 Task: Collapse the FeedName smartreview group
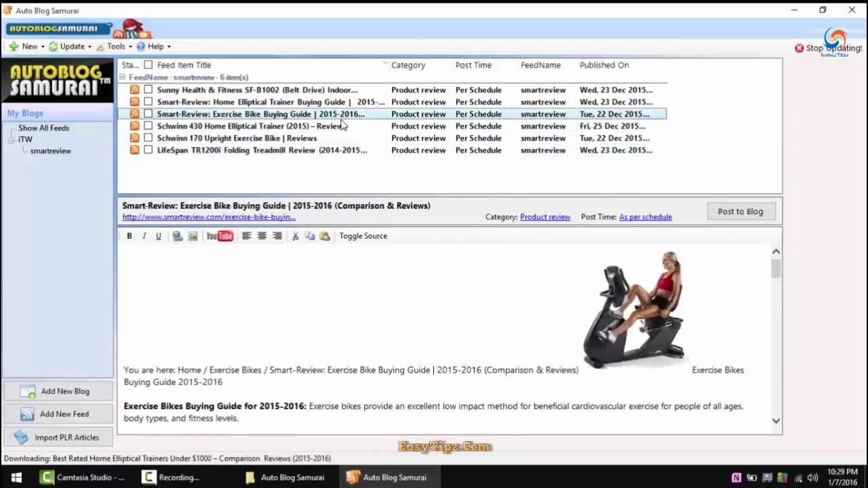tap(123, 77)
